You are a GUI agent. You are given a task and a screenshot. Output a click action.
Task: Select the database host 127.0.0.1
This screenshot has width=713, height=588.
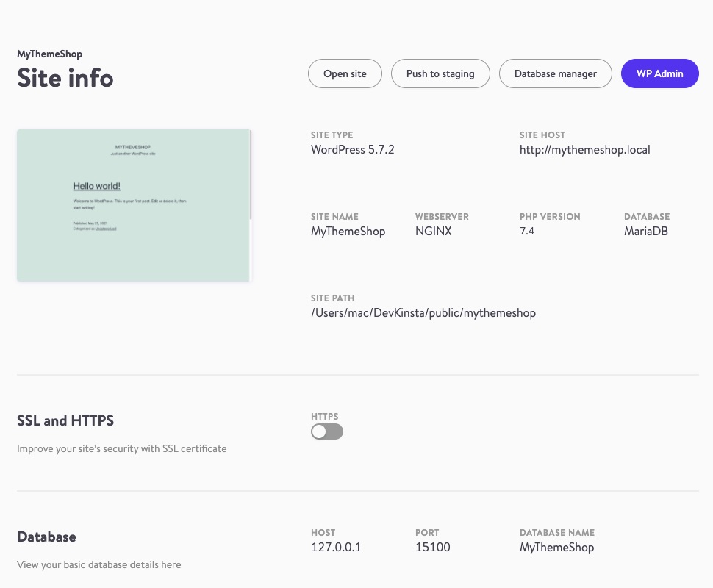[336, 547]
